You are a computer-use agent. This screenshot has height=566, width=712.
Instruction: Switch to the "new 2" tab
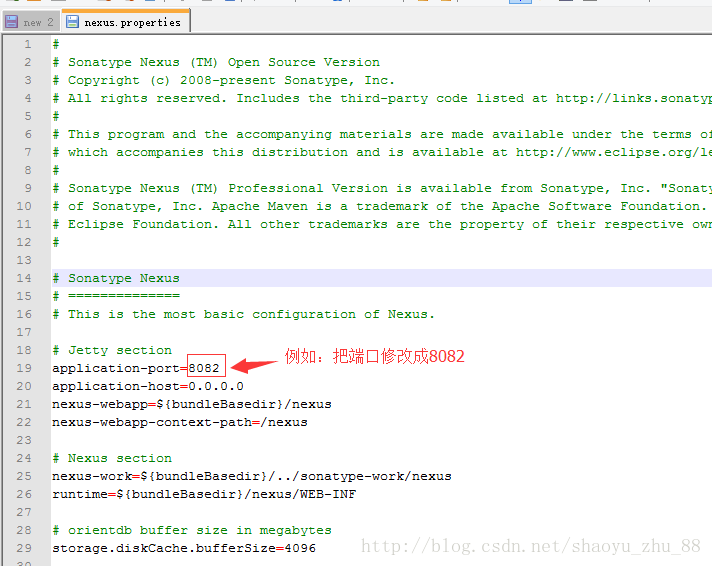(x=30, y=22)
